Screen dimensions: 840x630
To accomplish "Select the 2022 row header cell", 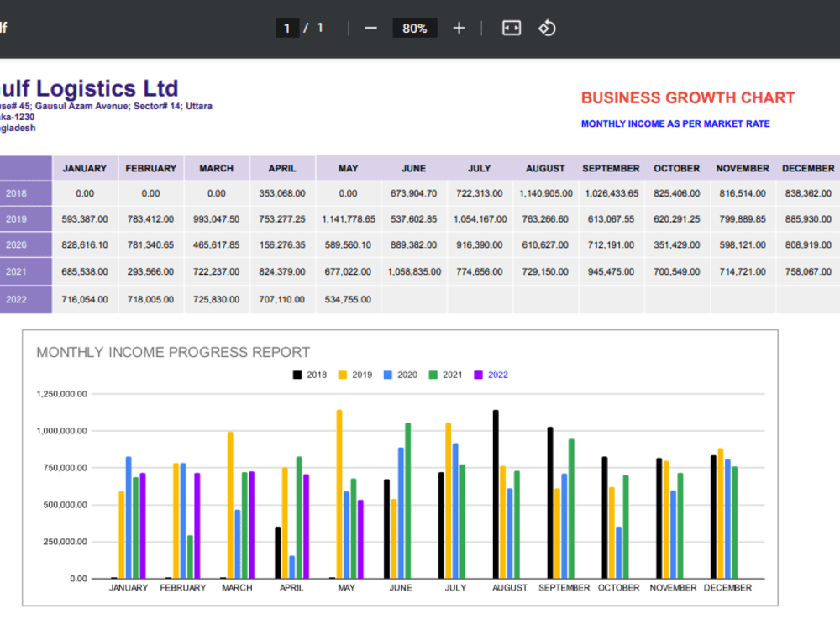I will pos(26,300).
